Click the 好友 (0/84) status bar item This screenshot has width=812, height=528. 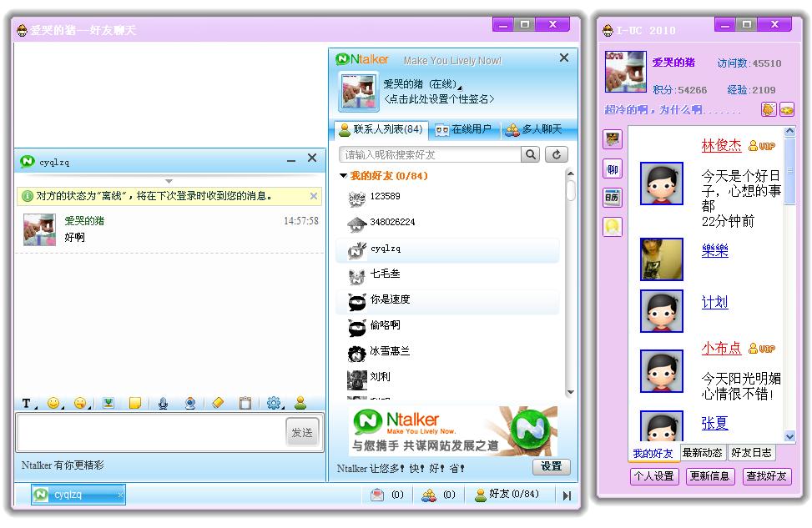pyautogui.click(x=507, y=495)
